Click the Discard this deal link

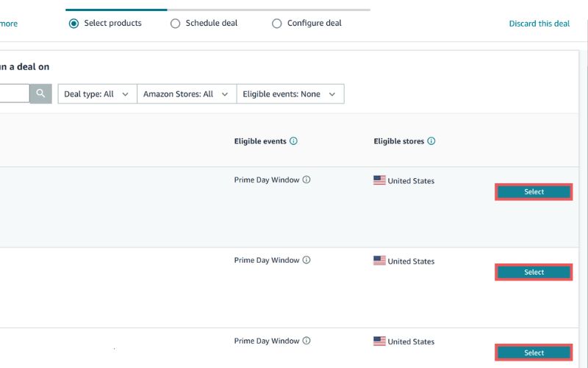(x=539, y=24)
